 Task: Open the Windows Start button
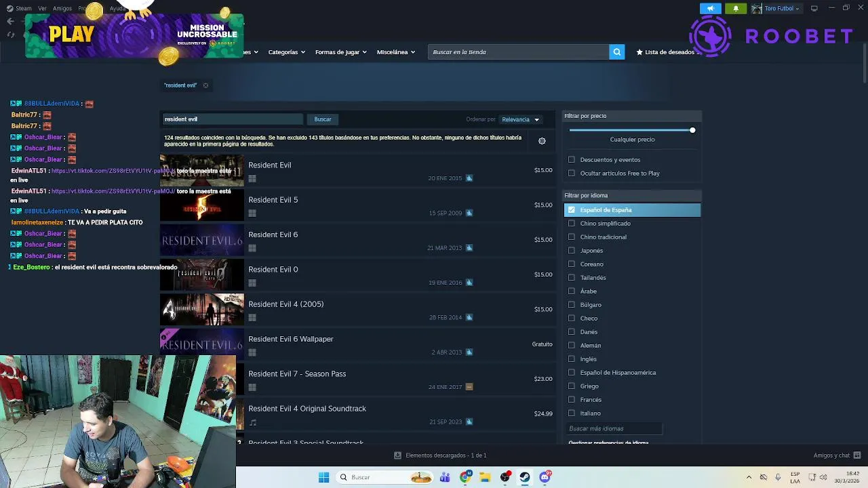323,477
